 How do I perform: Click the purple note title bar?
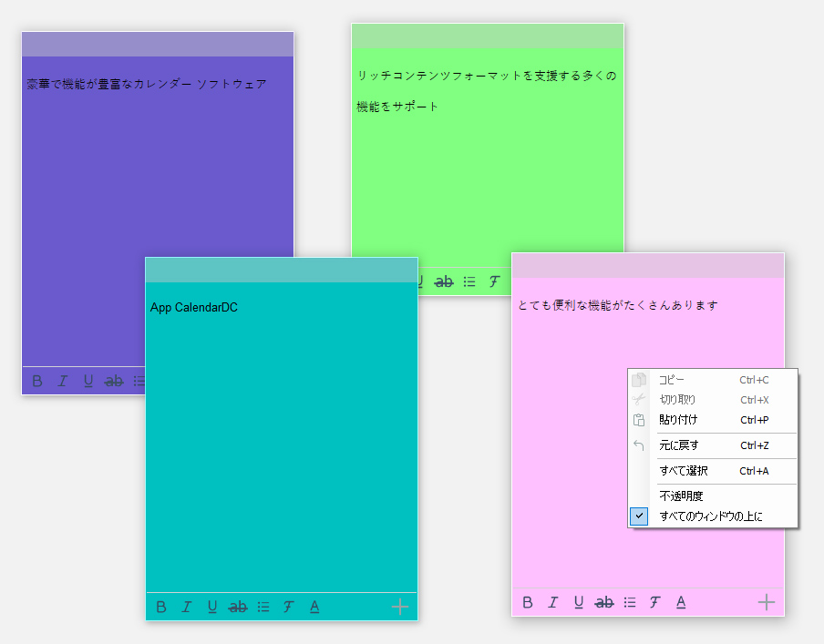point(158,44)
